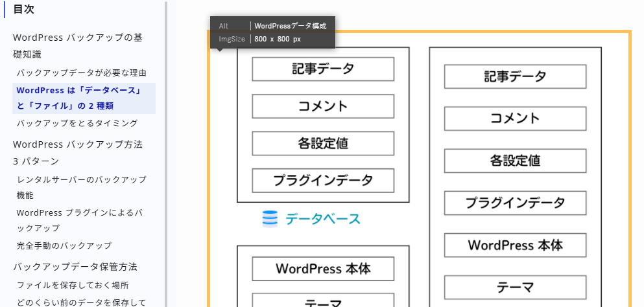Open 'WordPress バックアップ方法 3 パターン' section
This screenshot has height=307, width=644.
pos(78,153)
